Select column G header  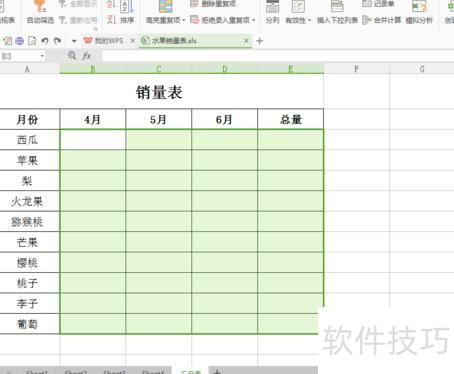(x=422, y=69)
